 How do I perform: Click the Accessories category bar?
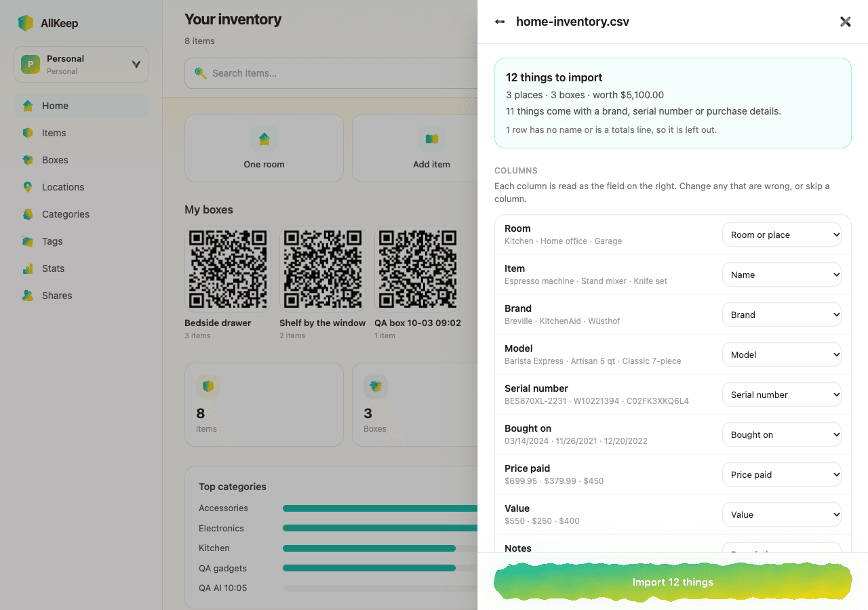pos(380,508)
